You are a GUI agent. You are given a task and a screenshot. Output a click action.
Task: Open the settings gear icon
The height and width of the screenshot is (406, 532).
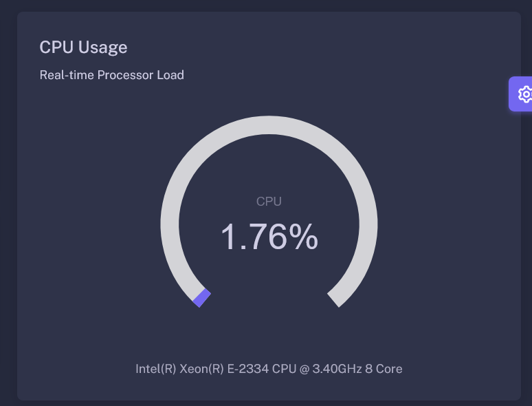[525, 94]
